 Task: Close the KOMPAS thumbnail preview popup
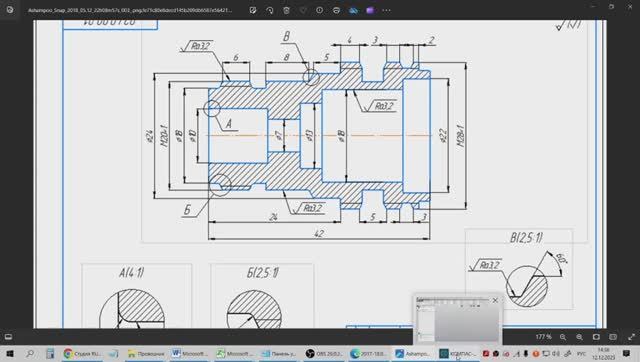(x=495, y=300)
